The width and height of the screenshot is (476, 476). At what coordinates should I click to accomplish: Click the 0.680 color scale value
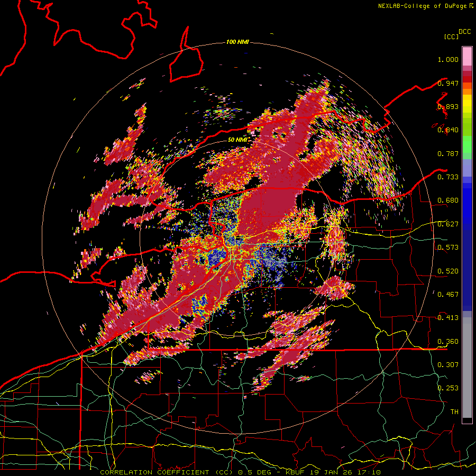coord(448,200)
